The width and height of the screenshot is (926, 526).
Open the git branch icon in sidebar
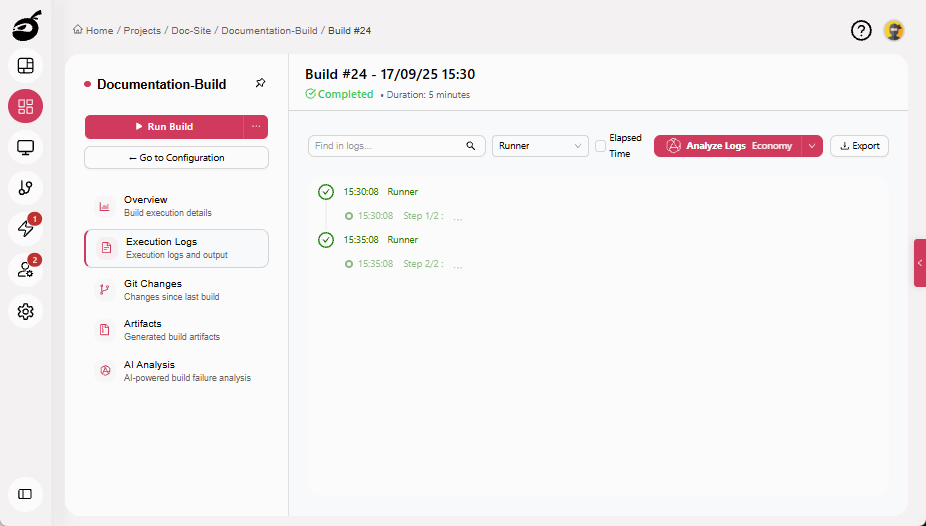tap(25, 188)
